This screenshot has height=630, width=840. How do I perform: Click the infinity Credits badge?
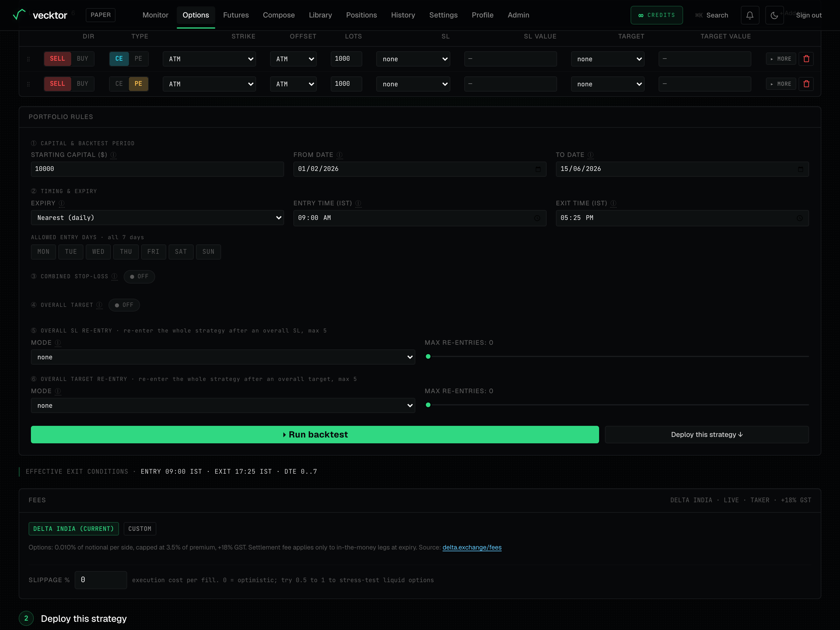657,15
